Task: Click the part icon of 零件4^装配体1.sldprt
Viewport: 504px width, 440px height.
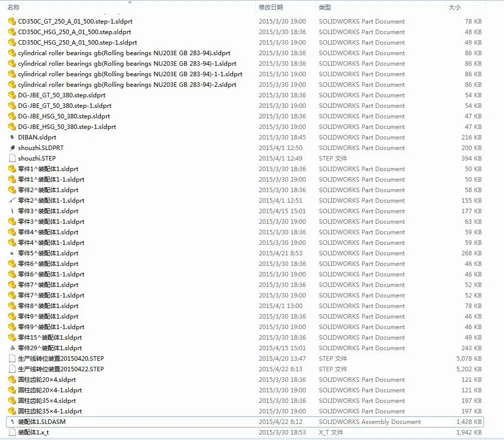Action: tap(12, 232)
